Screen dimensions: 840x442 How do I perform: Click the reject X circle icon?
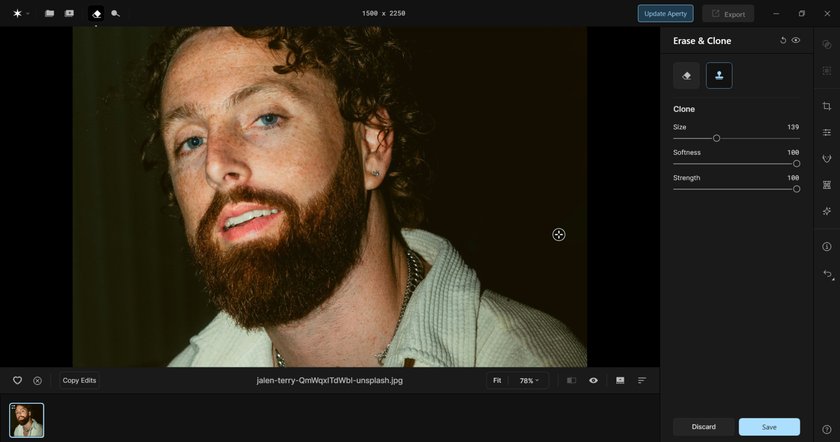click(x=38, y=380)
